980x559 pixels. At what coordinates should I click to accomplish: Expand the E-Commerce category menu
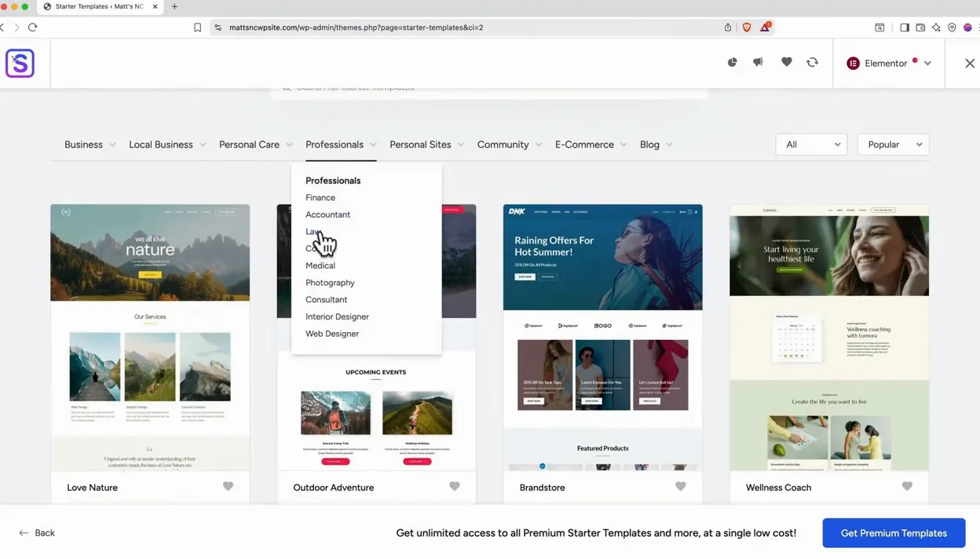pyautogui.click(x=591, y=144)
